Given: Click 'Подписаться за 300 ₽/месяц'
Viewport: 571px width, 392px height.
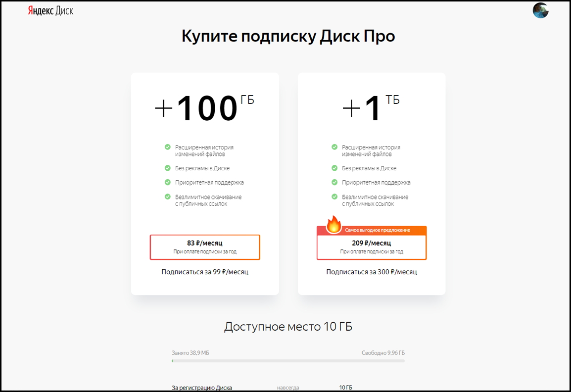Looking at the screenshot, I should pyautogui.click(x=371, y=271).
